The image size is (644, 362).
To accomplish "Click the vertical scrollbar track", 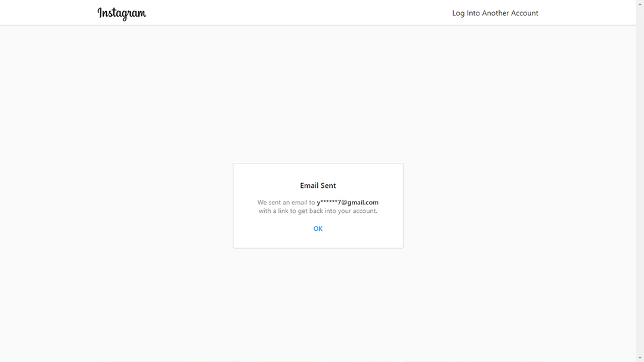I will pyautogui.click(x=640, y=179).
